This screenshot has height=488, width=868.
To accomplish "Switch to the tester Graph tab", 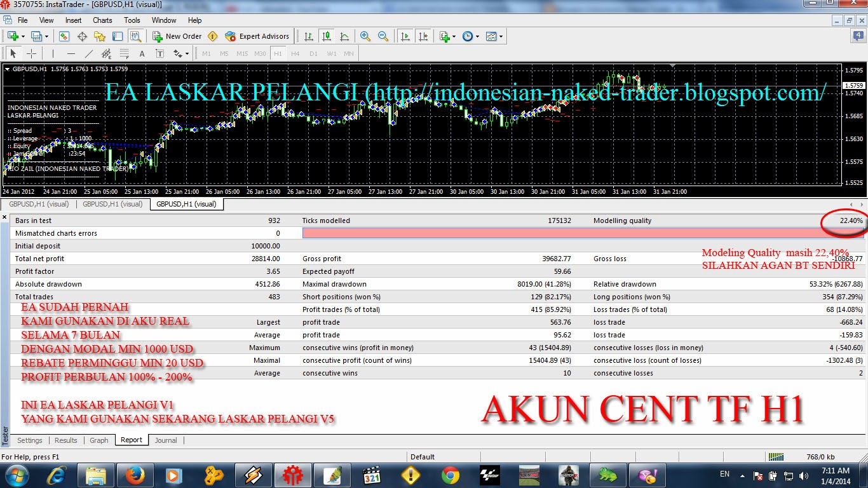I will coord(99,440).
